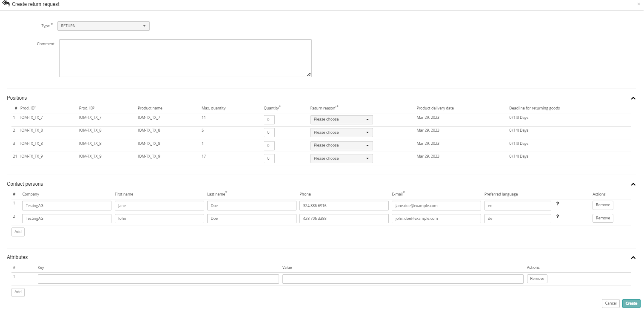Click the Return reason column header
Viewport: 644px width, 311px height.
point(324,108)
